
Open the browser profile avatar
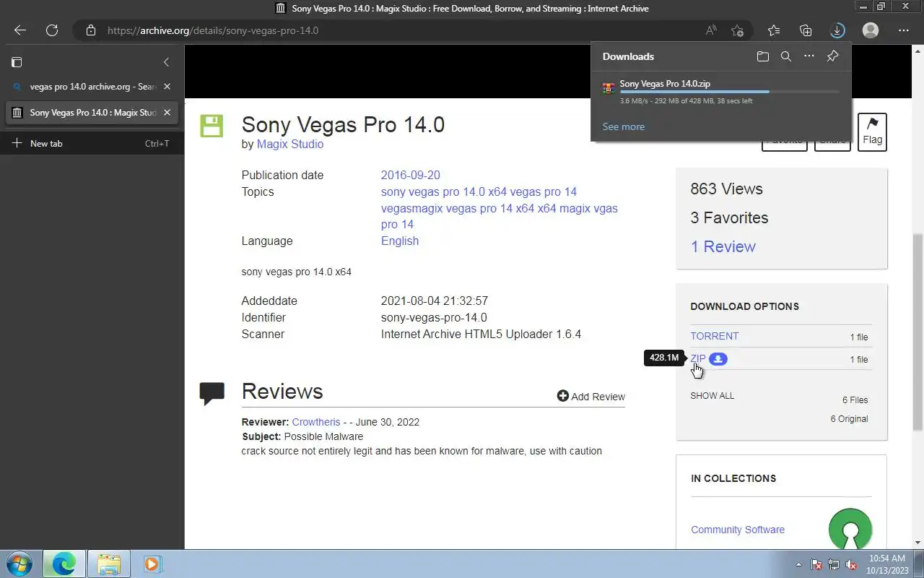pos(871,30)
